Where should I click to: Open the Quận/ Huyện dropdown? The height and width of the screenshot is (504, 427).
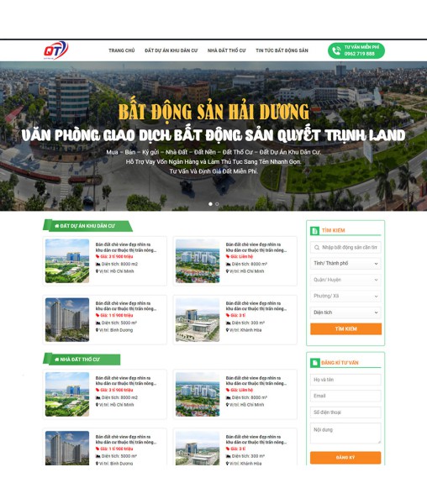tap(345, 280)
